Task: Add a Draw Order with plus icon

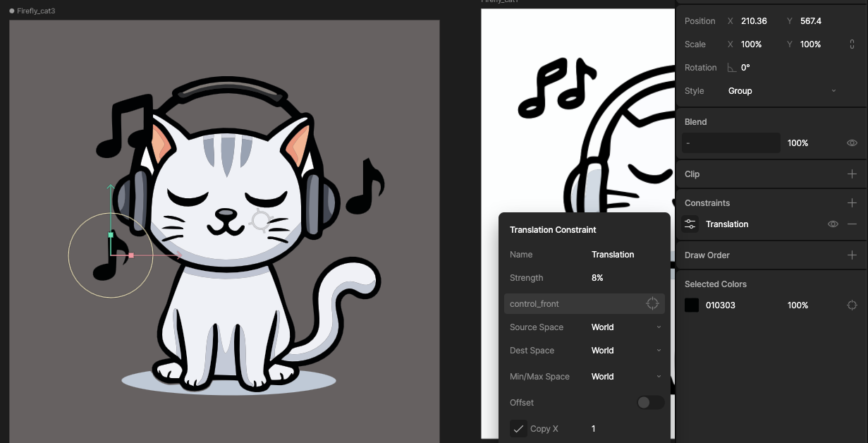Action: (852, 255)
